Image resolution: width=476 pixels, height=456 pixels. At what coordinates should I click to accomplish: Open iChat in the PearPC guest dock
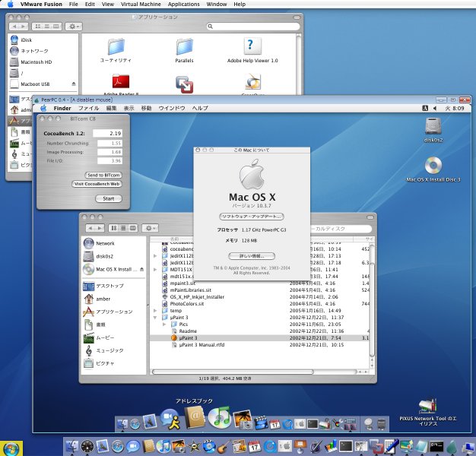click(x=170, y=419)
